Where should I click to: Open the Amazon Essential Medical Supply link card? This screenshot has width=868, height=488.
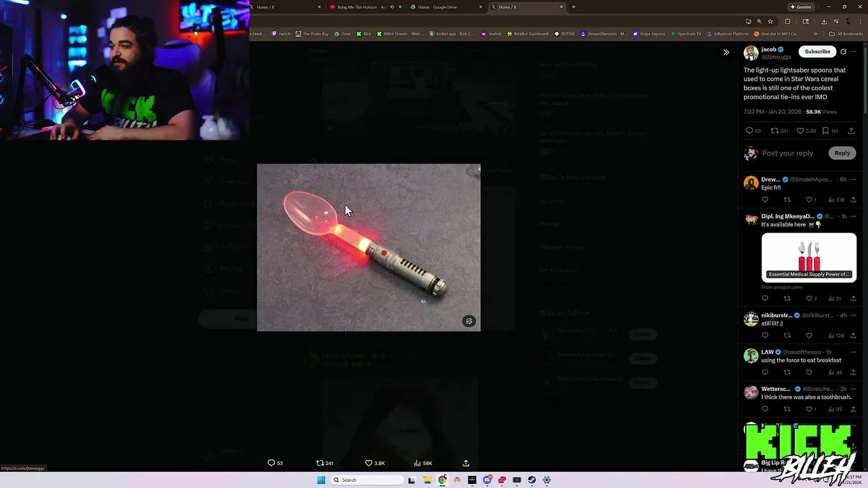coord(809,257)
